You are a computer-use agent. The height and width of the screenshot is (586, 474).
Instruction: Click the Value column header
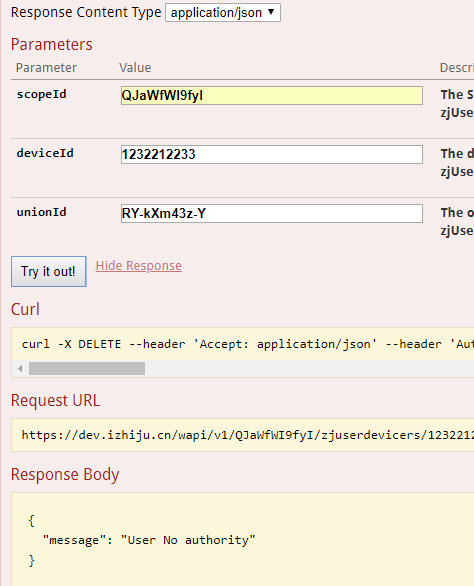[135, 68]
